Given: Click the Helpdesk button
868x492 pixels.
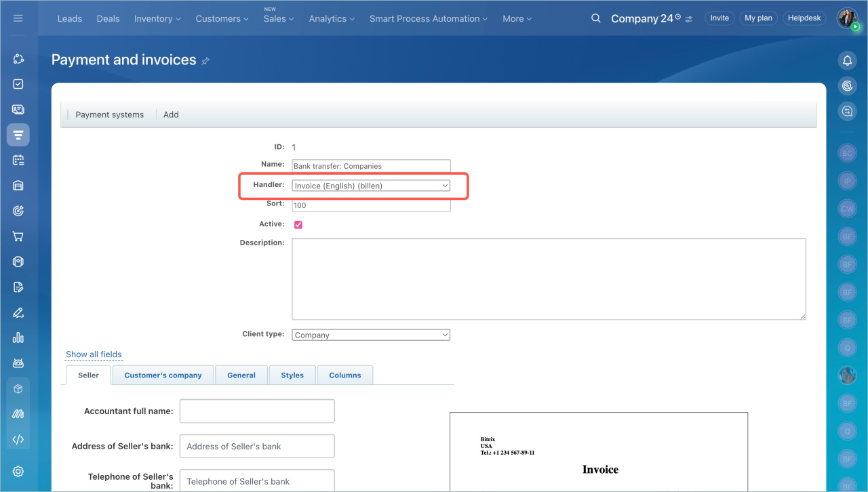Looking at the screenshot, I should click(804, 18).
